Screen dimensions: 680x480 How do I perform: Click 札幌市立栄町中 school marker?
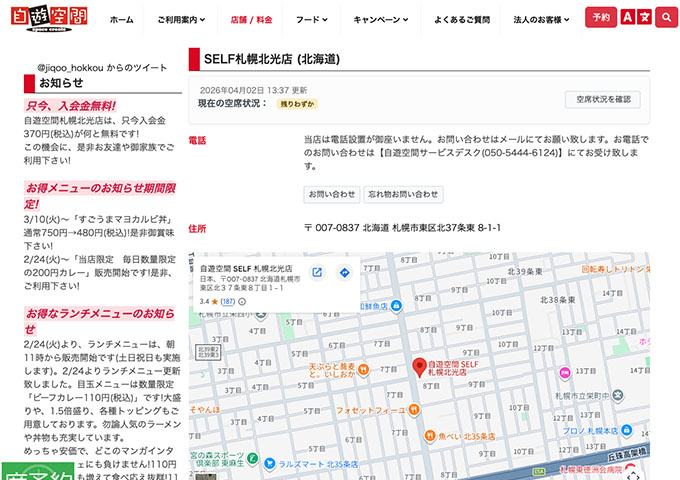click(618, 395)
